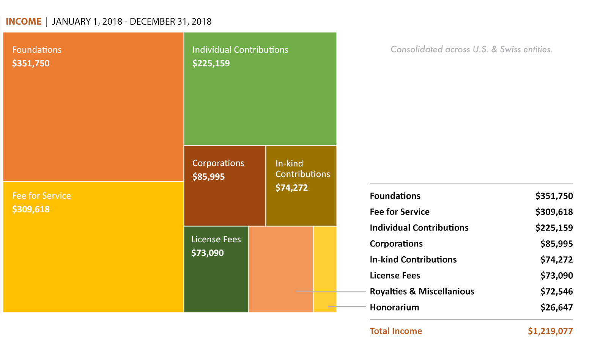Screen dimensions: 592x364
Task: Click the Total Income label
Action: click(396, 331)
